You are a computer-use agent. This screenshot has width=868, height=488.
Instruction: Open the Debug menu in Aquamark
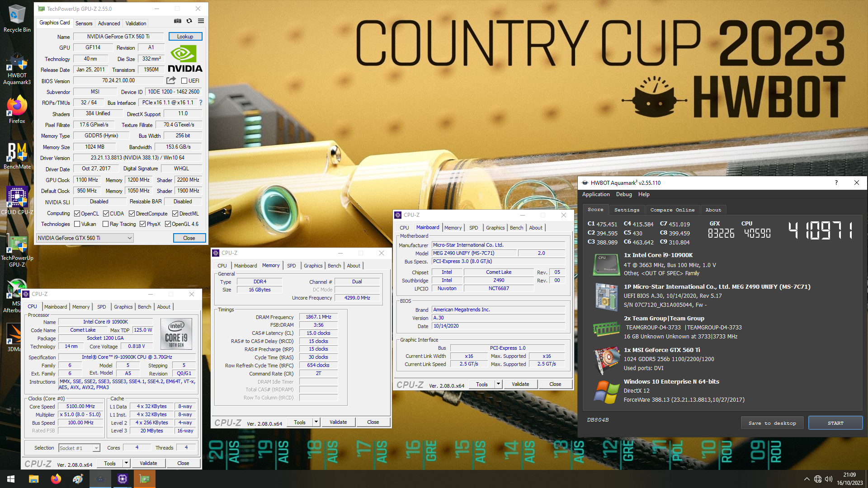[x=624, y=194]
